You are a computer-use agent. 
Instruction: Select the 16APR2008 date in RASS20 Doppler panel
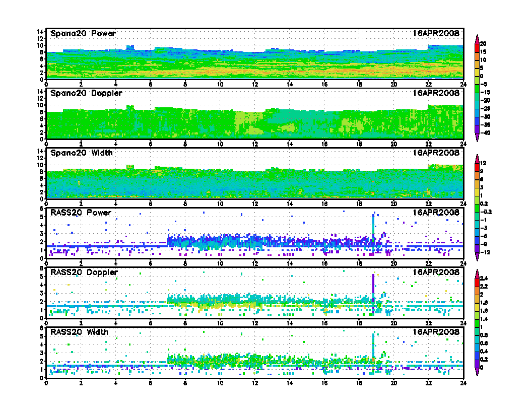point(436,272)
